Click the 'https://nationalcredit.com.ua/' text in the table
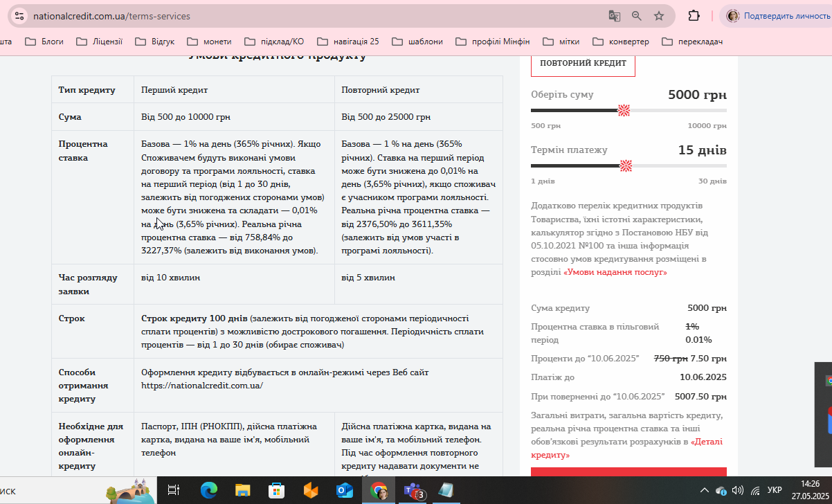Screen dimensions: 832x504 pos(202,386)
